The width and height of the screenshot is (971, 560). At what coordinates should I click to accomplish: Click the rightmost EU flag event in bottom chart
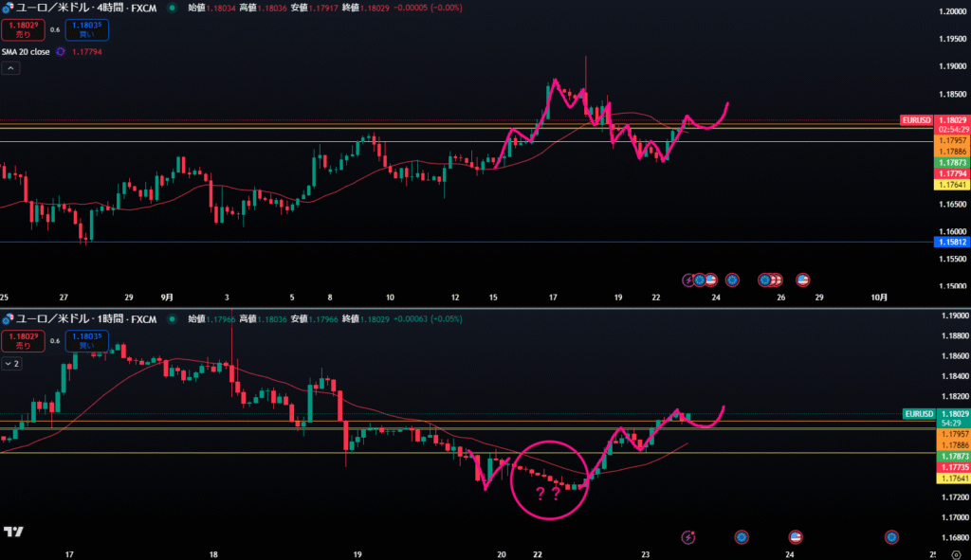[x=891, y=537]
